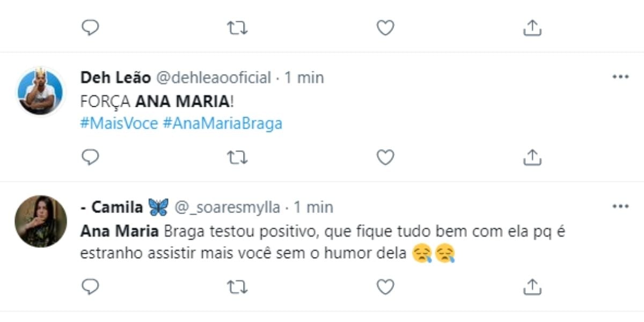Open Deh Leão's profile picture

[x=41, y=91]
